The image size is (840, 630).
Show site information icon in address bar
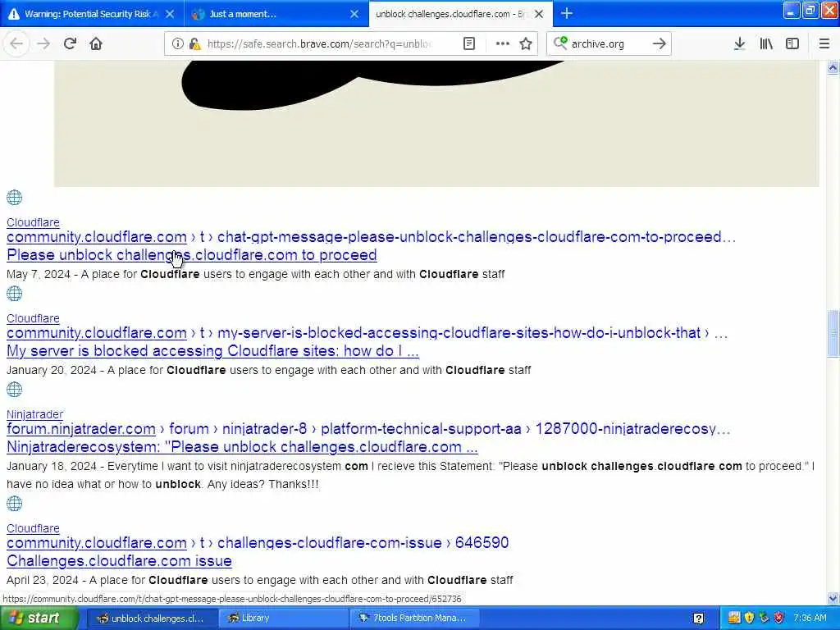click(177, 44)
